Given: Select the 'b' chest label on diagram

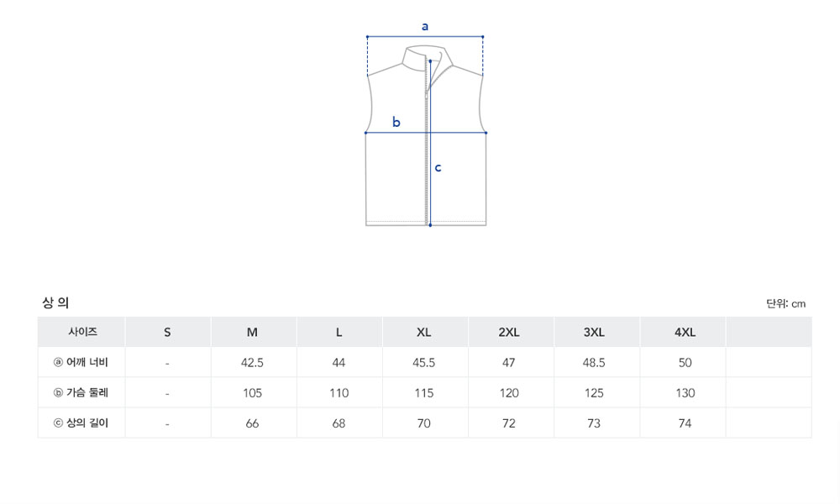Looking at the screenshot, I should coord(396,122).
